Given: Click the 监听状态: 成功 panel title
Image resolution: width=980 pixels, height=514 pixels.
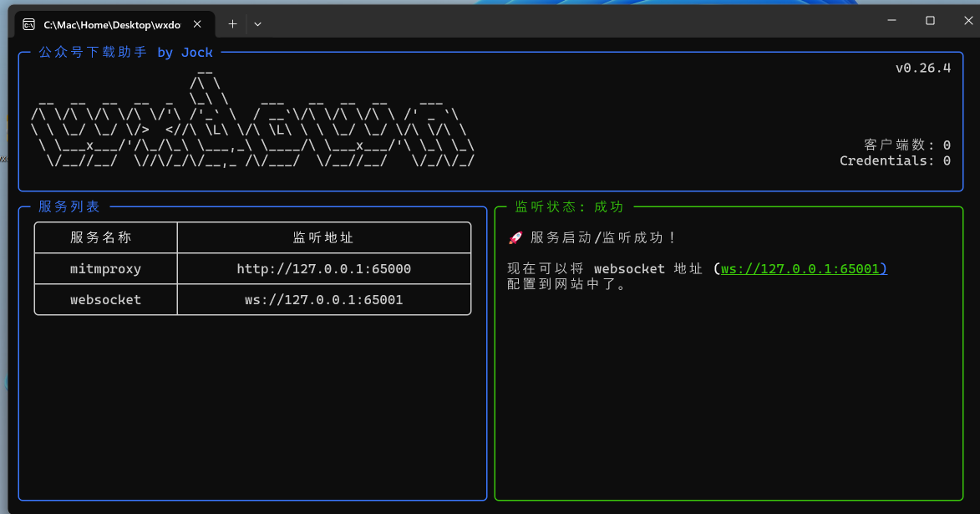Looking at the screenshot, I should [x=569, y=206].
